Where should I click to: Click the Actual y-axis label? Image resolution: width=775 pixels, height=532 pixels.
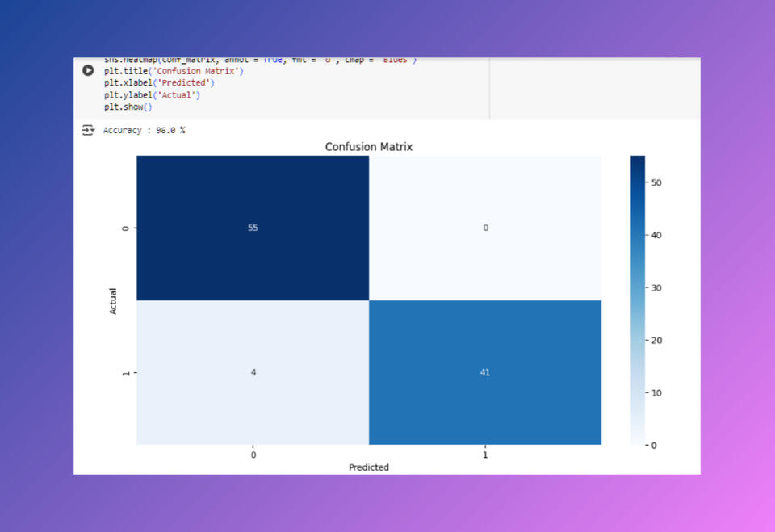[x=113, y=300]
